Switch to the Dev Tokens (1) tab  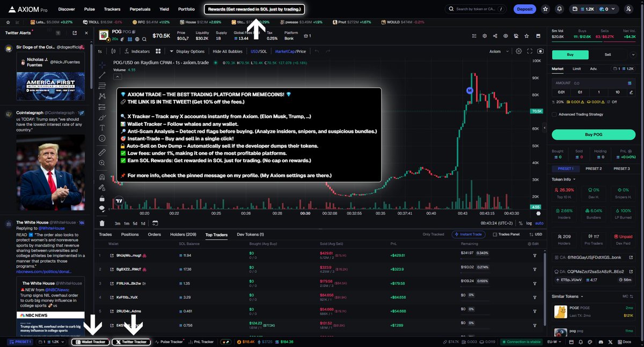pos(250,234)
